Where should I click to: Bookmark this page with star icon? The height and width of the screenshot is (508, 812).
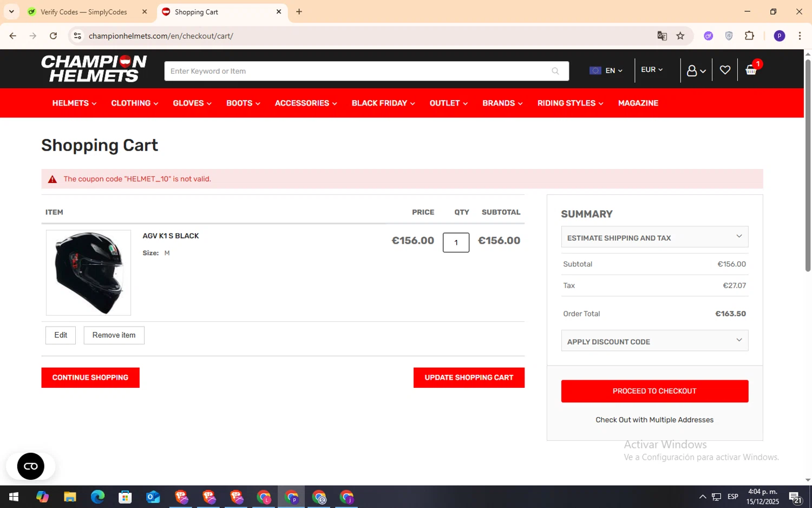[680, 36]
